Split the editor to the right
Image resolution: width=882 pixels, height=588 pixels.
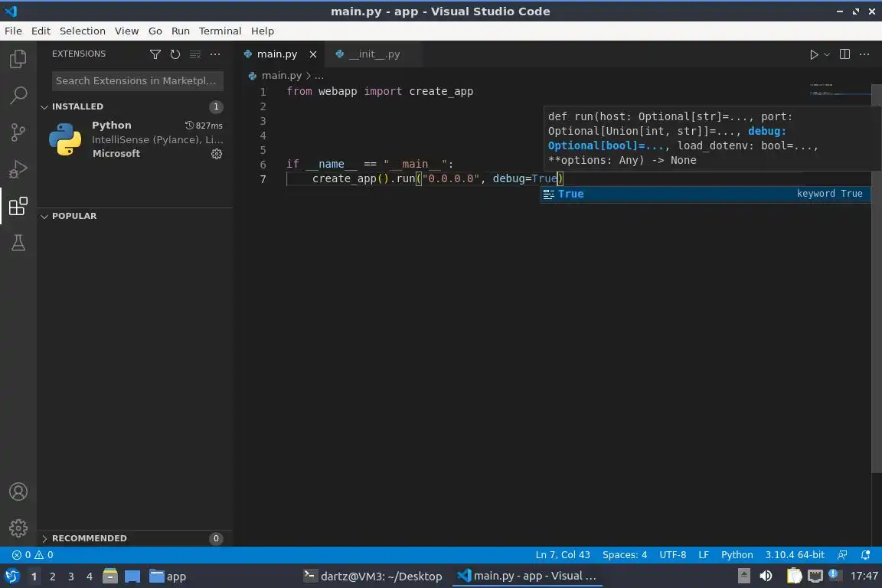[844, 54]
